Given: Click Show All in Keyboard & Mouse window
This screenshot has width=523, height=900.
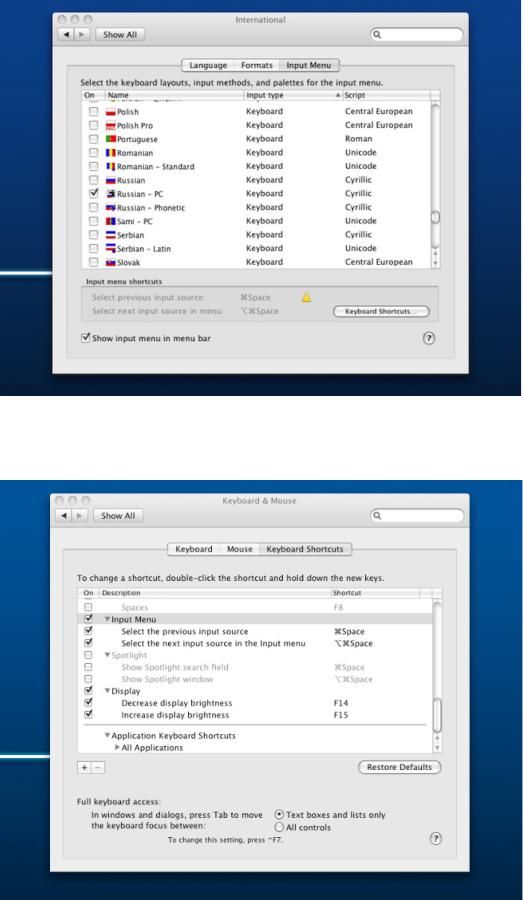Looking at the screenshot, I should tap(118, 515).
